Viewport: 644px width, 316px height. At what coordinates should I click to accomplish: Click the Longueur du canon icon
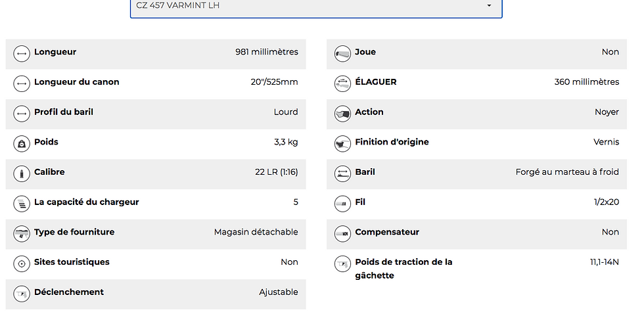[22, 83]
